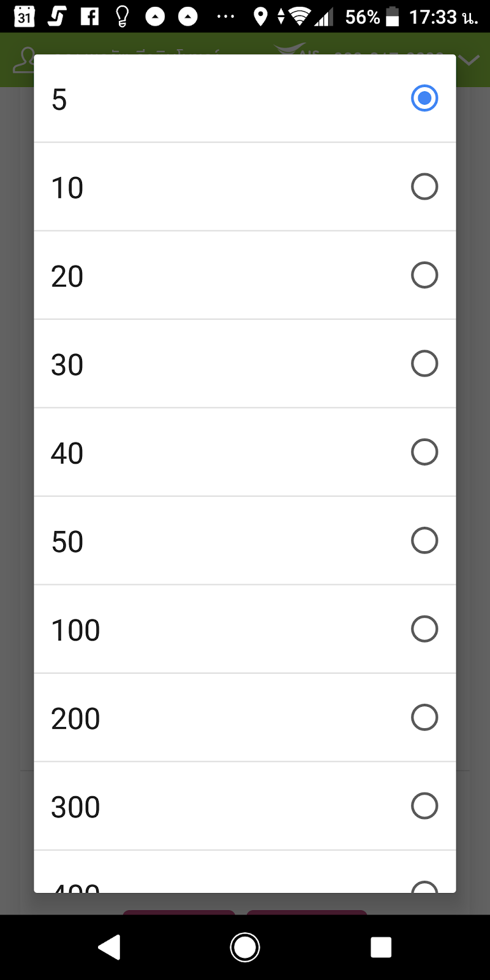Select the 300 radio button
The height and width of the screenshot is (980, 490).
[424, 806]
